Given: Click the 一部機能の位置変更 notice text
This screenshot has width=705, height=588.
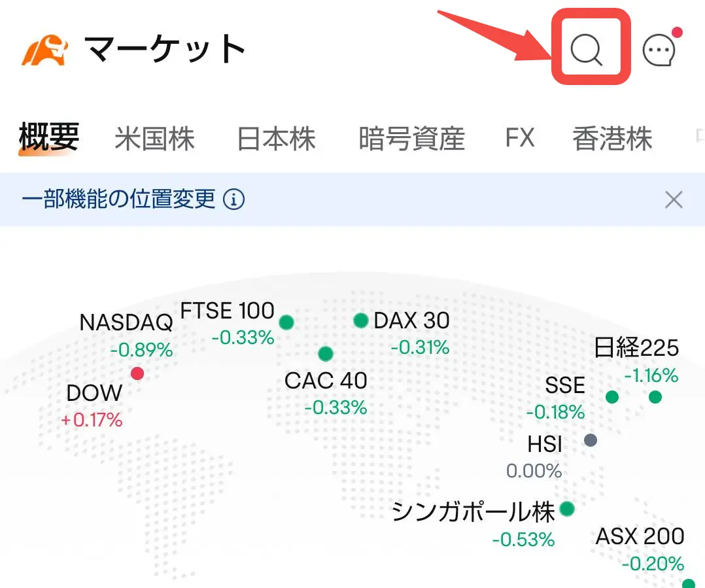Looking at the screenshot, I should (x=118, y=199).
